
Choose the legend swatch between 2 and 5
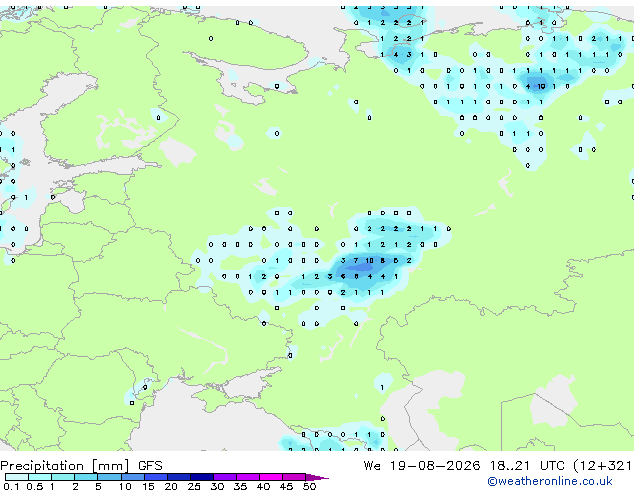86,477
